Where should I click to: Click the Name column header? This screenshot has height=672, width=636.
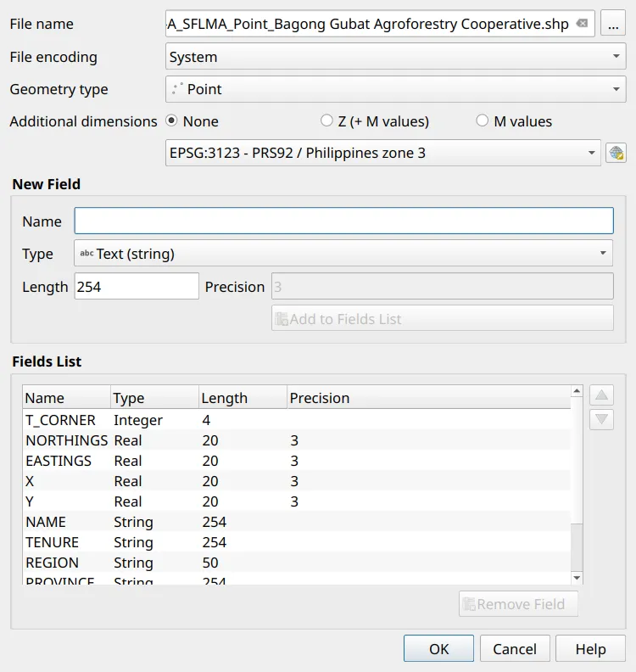[x=67, y=398]
